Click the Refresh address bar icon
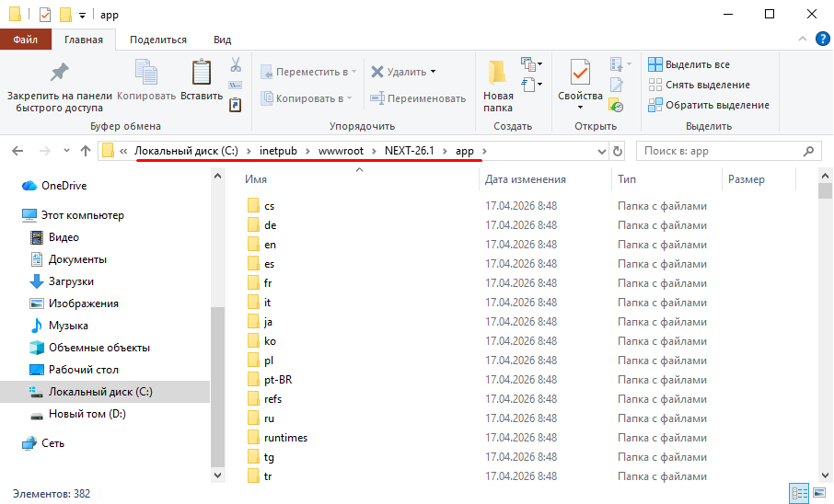The image size is (834, 504). coord(617,152)
